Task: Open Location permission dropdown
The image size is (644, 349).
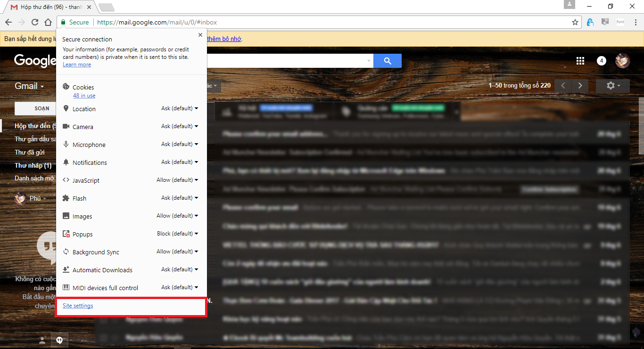Action: click(x=180, y=108)
